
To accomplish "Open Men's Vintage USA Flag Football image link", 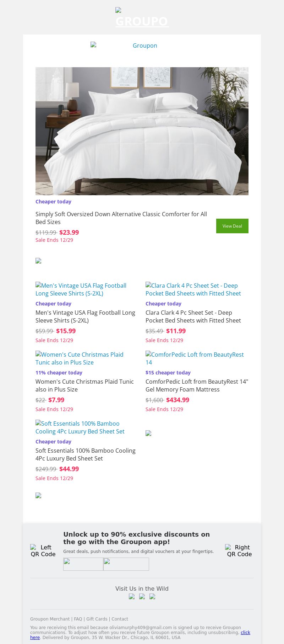I will [x=81, y=289].
